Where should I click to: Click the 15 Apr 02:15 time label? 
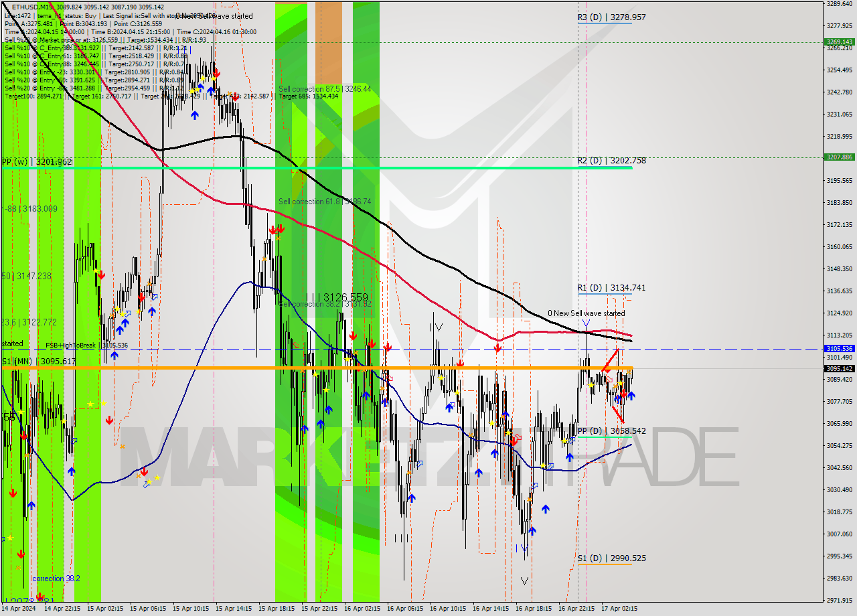click(105, 609)
